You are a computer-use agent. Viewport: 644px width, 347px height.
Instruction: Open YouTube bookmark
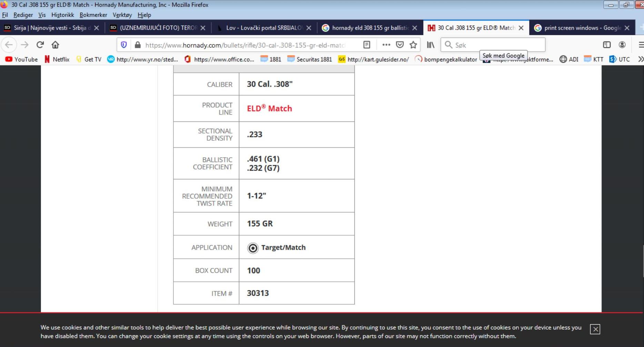[21, 59]
